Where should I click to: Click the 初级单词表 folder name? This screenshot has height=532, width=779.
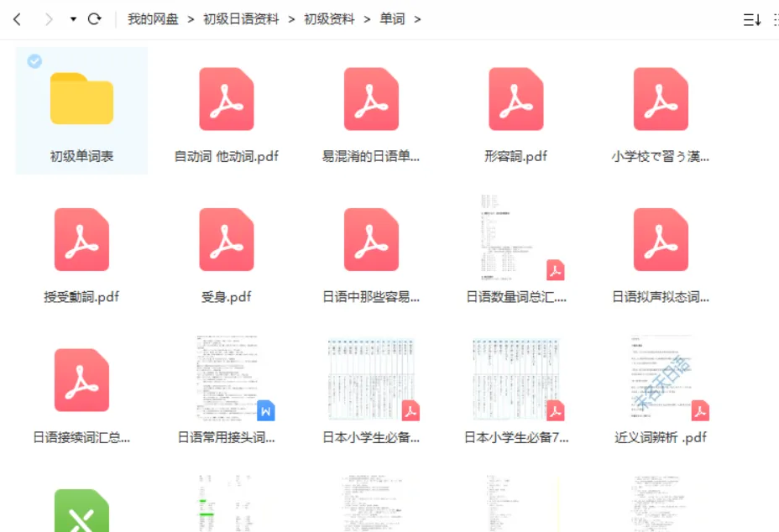coord(81,156)
